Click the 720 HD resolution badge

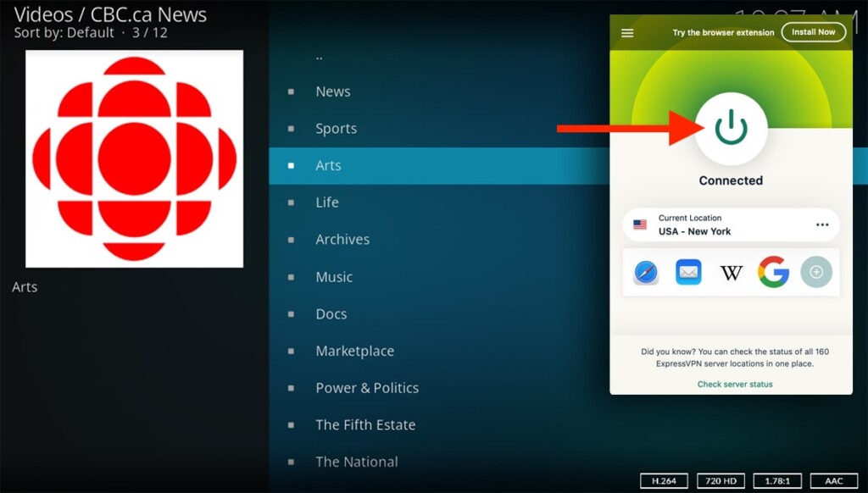point(721,481)
